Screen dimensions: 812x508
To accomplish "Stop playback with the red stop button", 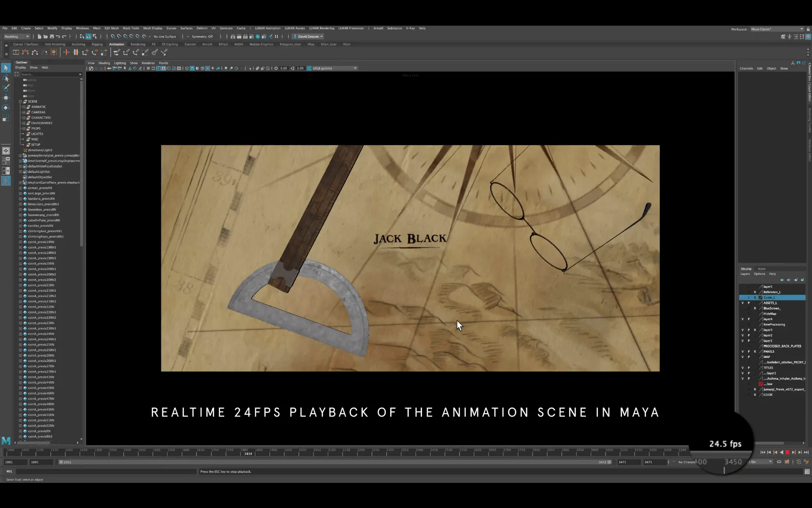I will pos(787,452).
